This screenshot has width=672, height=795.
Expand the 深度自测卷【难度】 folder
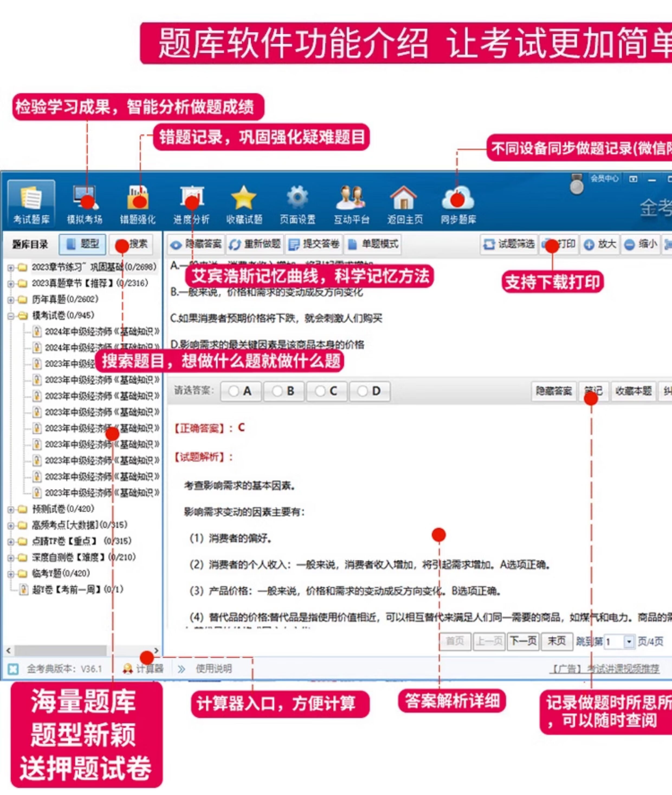(11, 558)
